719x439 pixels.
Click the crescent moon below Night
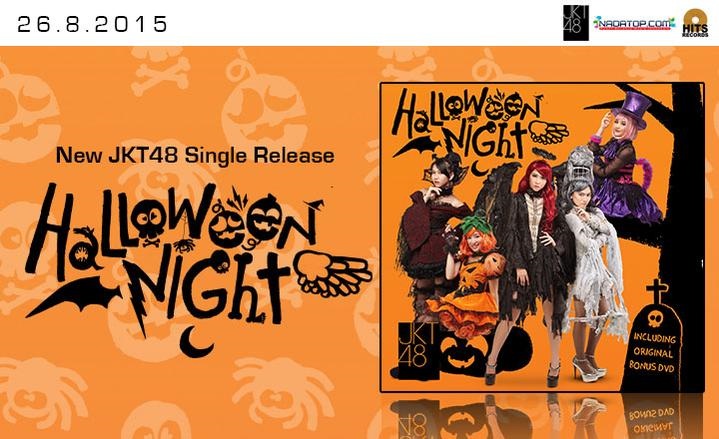tap(196, 342)
